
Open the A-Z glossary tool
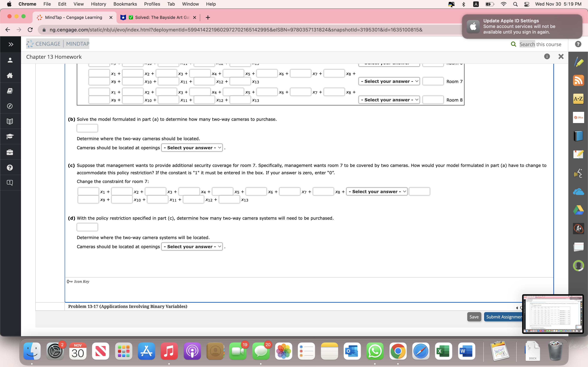579,99
